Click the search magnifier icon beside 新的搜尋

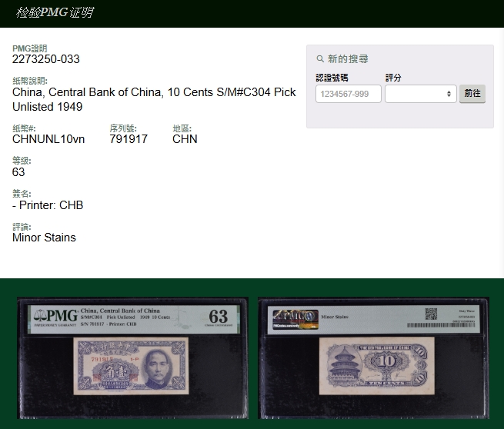click(320, 59)
